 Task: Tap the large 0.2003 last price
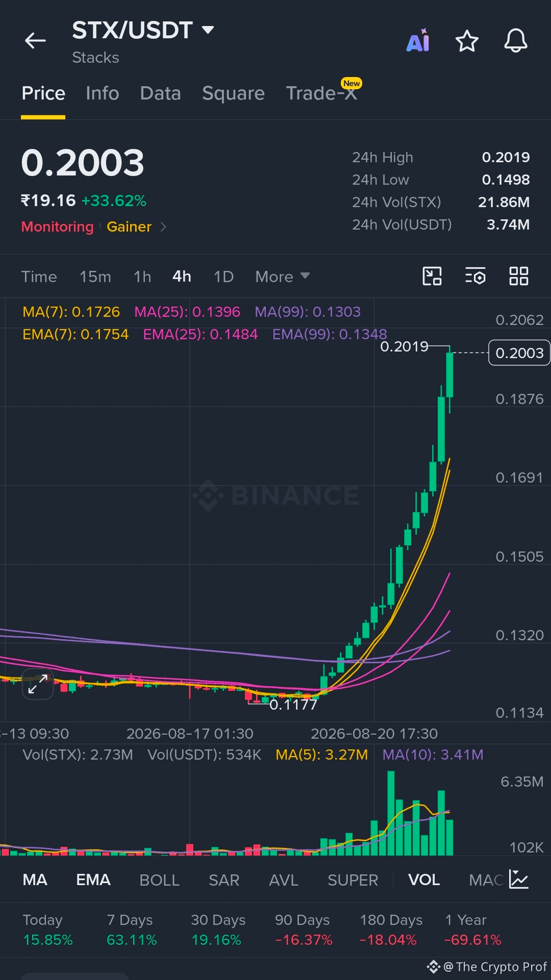(83, 163)
